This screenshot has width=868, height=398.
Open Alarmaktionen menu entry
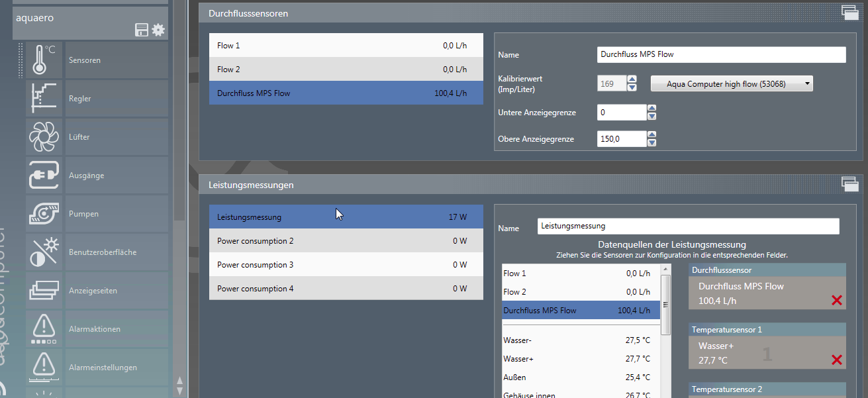(117, 328)
